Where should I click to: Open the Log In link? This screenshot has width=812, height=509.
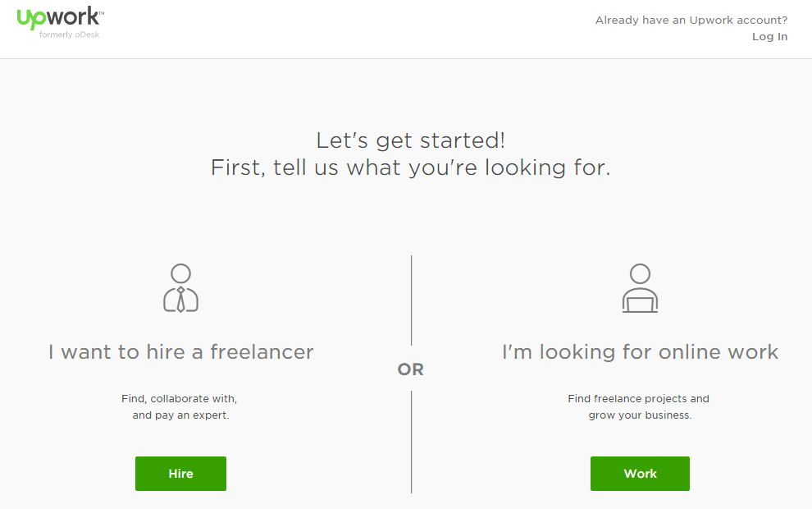[x=769, y=37]
